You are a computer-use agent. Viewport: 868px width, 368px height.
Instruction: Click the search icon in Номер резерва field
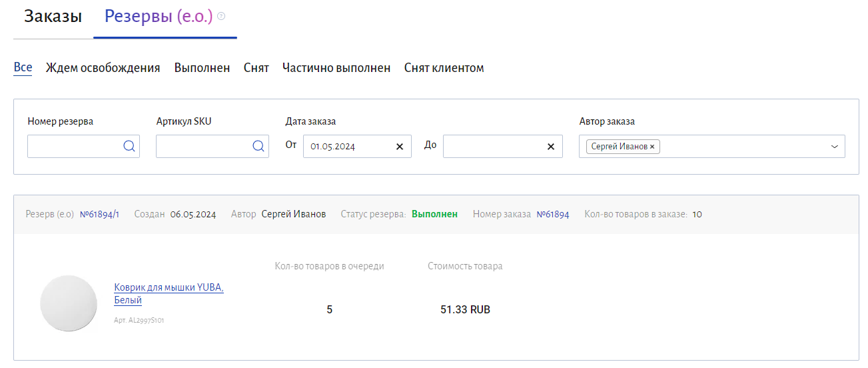129,147
